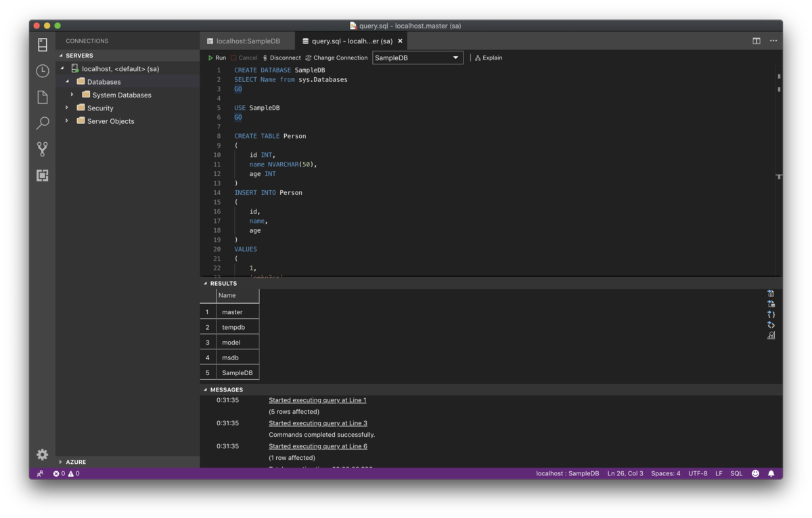The image size is (812, 518).
Task: Click Spaces: 4 indentation setting
Action: (x=666, y=473)
